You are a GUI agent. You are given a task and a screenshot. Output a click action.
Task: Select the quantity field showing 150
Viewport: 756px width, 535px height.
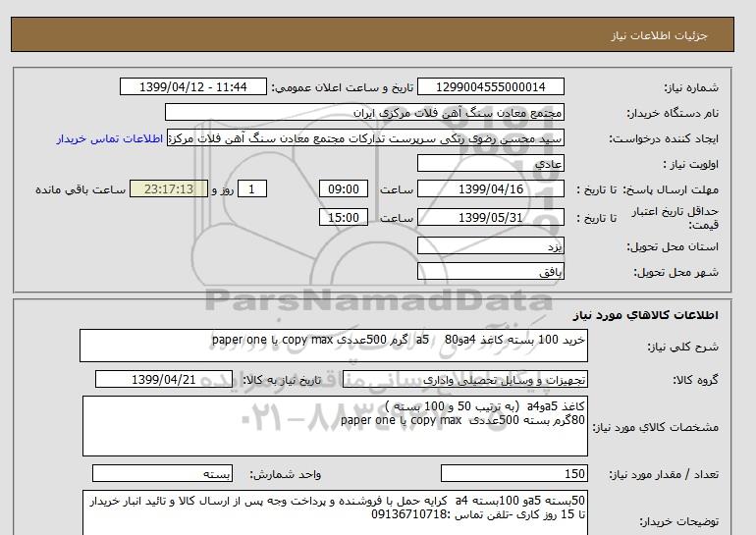[x=513, y=474]
